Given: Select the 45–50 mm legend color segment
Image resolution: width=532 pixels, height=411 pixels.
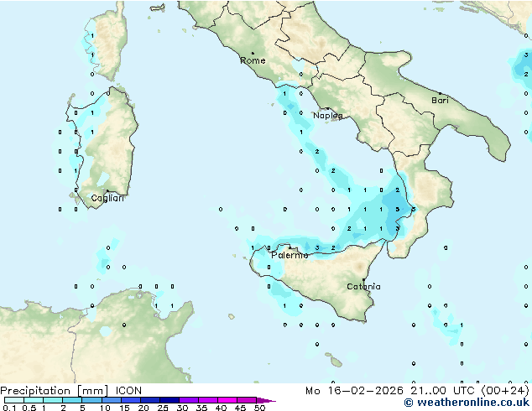Looking at the screenshot, I should 247,400.
